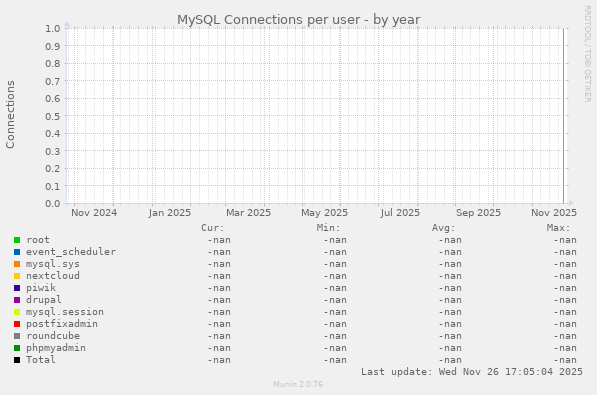Click the 'Avg:' column header
Screen dimensions: 597x395
pyautogui.click(x=444, y=228)
